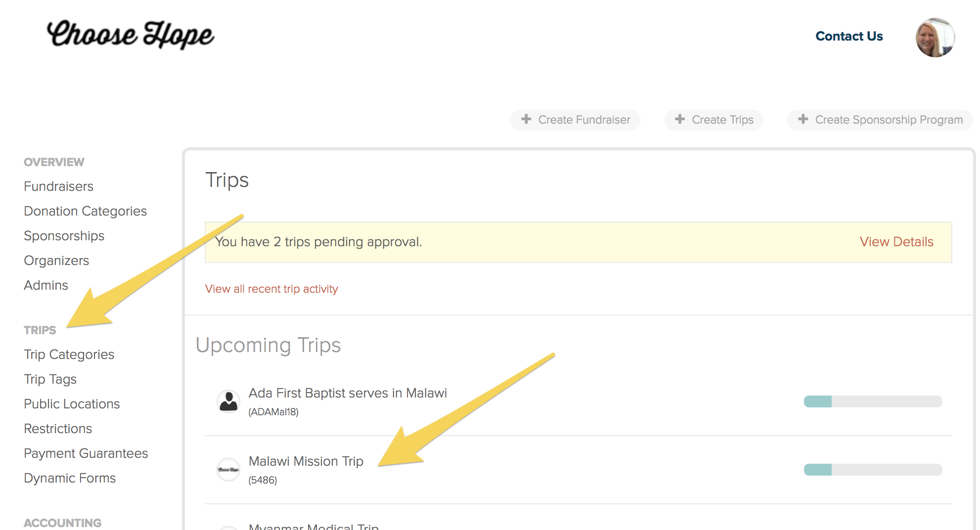Open Restrictions in the sidebar
The height and width of the screenshot is (530, 980).
[58, 429]
